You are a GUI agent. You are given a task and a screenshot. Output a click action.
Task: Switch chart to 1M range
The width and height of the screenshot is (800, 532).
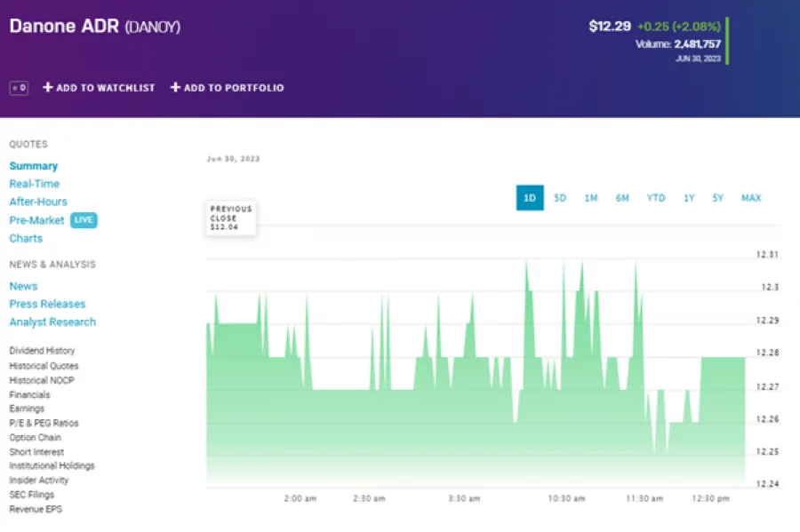591,198
